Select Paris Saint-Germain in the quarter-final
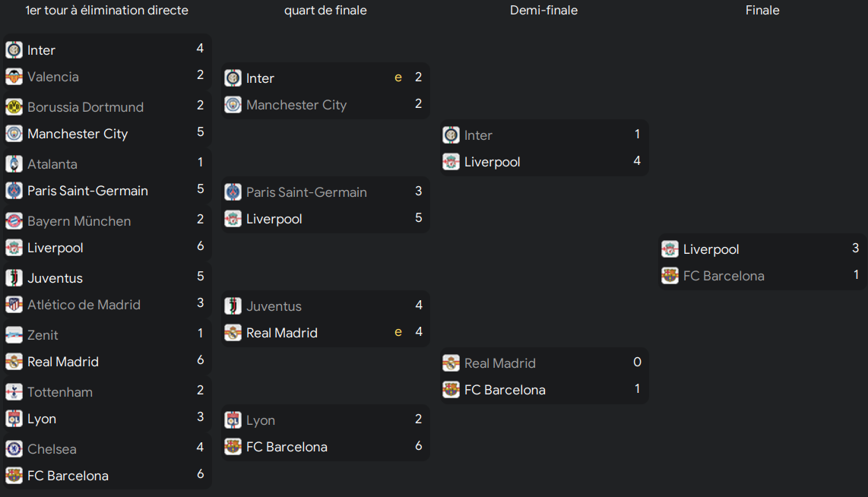Image resolution: width=868 pixels, height=497 pixels. click(x=306, y=192)
